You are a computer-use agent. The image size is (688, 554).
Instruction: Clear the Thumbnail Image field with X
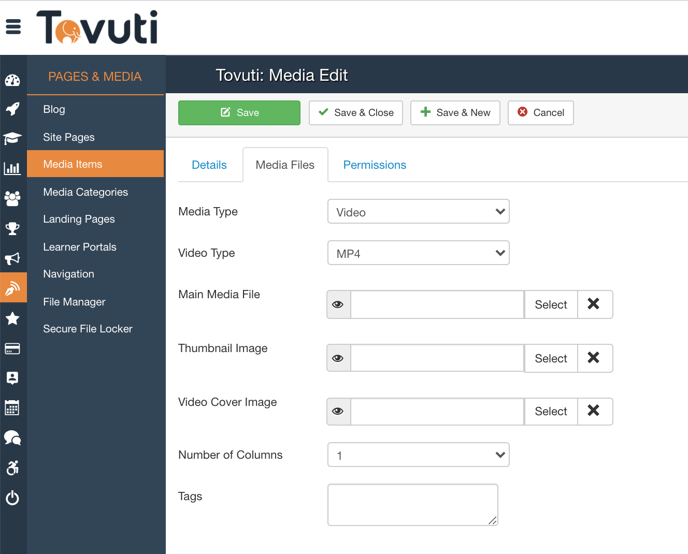(x=595, y=358)
